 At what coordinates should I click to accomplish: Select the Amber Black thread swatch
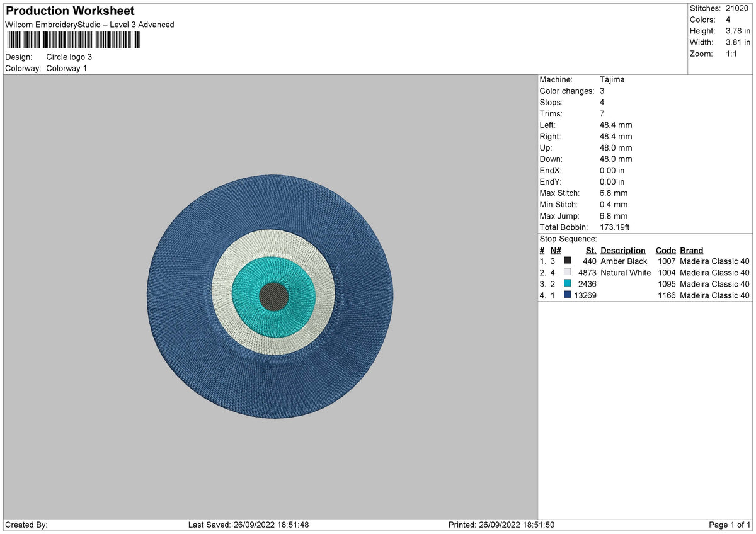(567, 261)
